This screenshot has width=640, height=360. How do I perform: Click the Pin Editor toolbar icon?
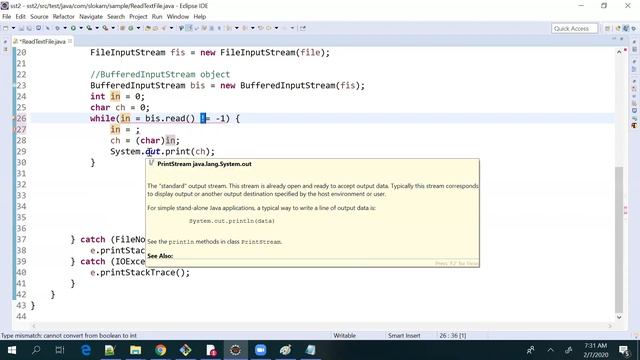click(x=303, y=28)
